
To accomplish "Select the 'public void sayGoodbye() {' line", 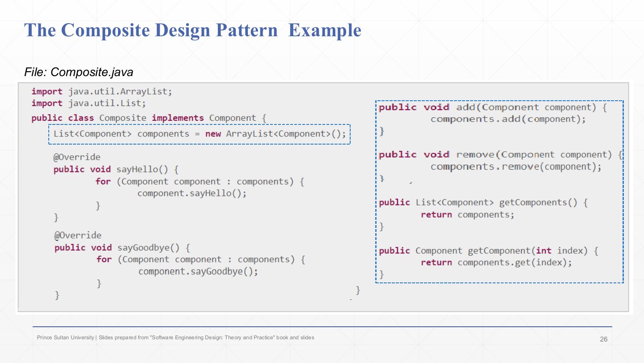I will click(122, 248).
